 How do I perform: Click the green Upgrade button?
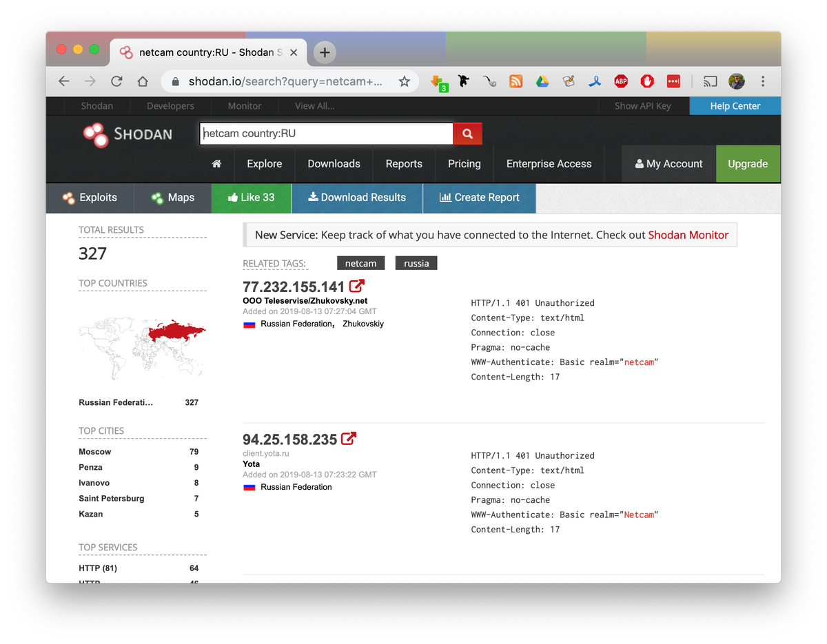point(748,163)
